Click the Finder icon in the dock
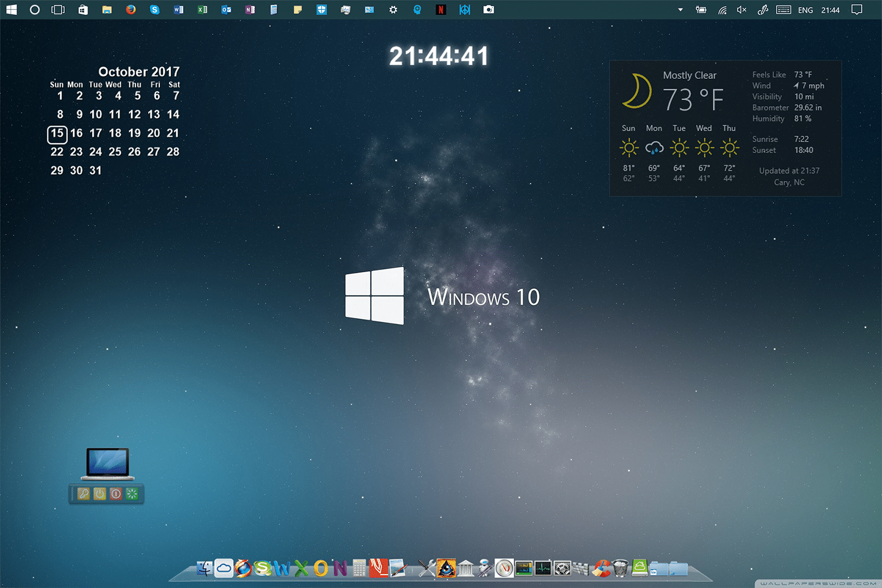The width and height of the screenshot is (882, 588). 205,568
